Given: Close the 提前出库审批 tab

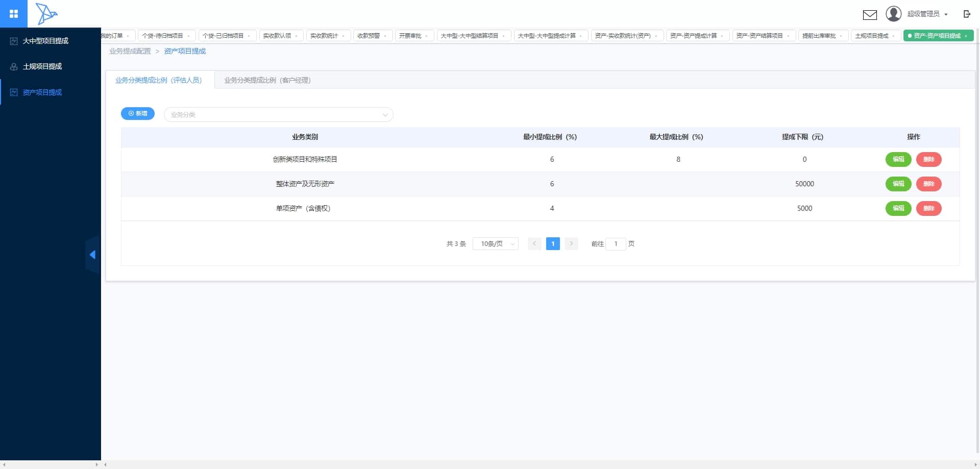Looking at the screenshot, I should [x=841, y=36].
